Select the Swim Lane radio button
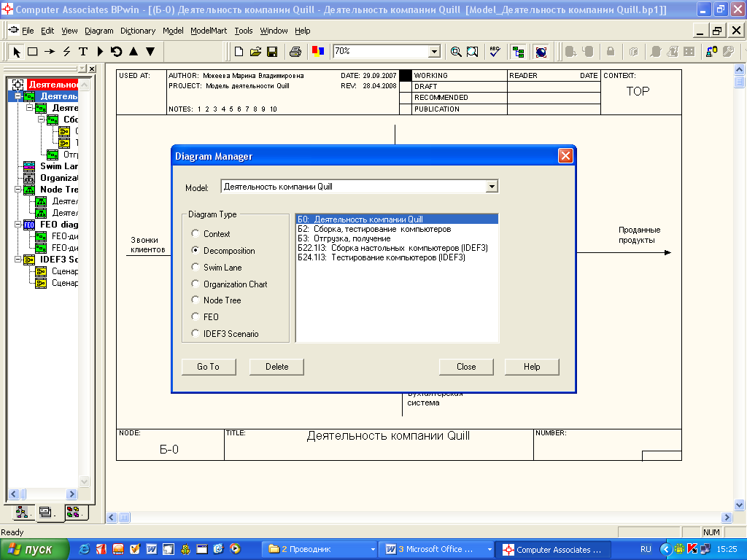Viewport: 747px width, 560px height. 196,267
